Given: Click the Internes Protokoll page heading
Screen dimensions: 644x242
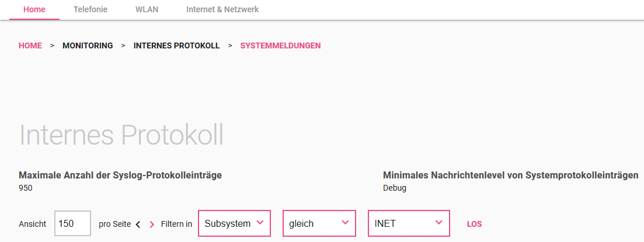Looking at the screenshot, I should pyautogui.click(x=121, y=135).
